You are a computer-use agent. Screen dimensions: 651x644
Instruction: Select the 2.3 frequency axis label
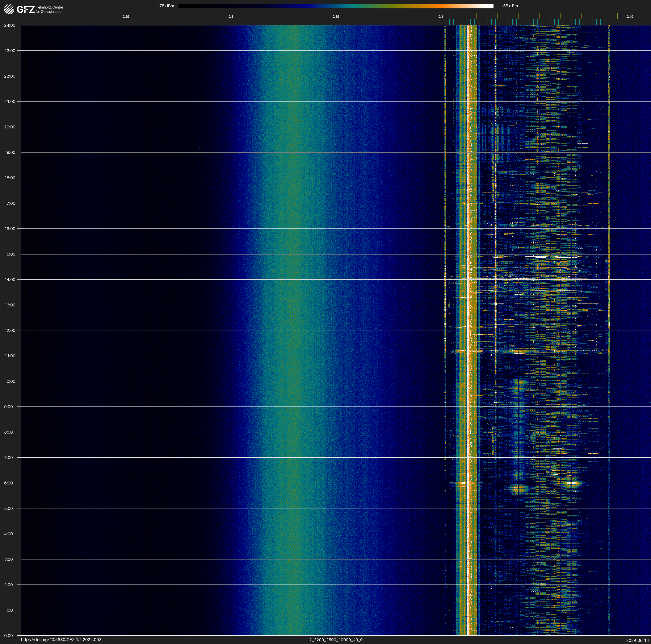pos(231,17)
